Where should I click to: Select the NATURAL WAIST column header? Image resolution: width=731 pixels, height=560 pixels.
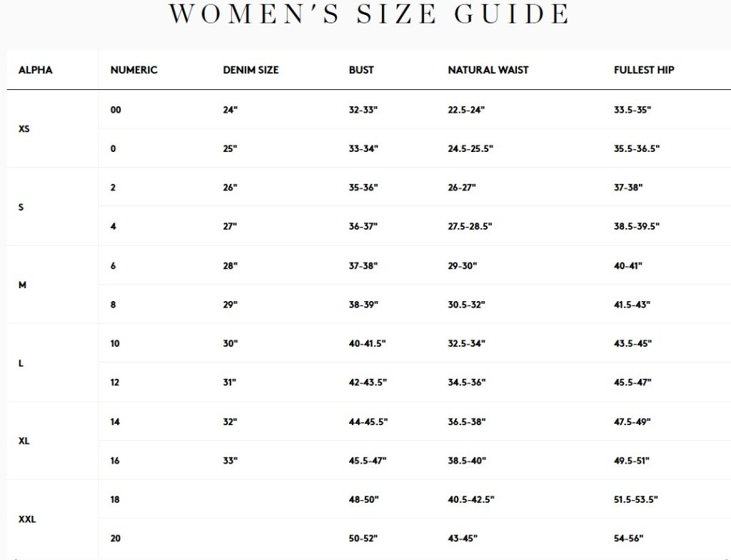488,70
